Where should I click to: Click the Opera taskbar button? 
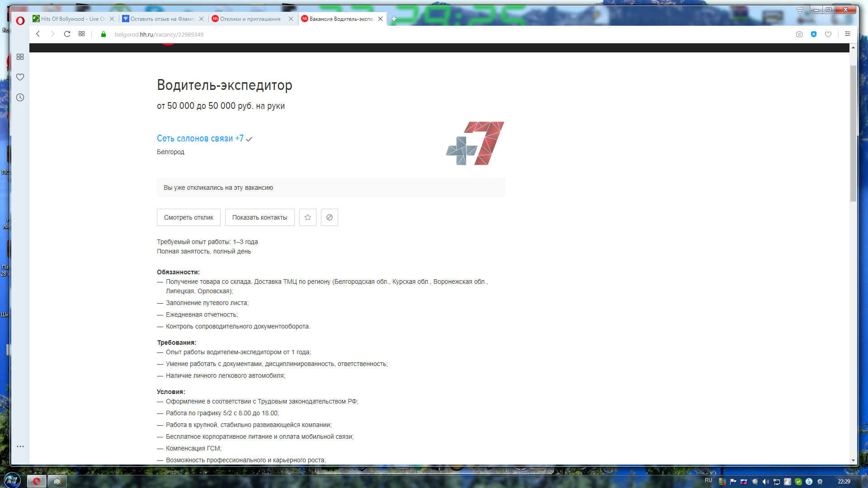point(37,481)
